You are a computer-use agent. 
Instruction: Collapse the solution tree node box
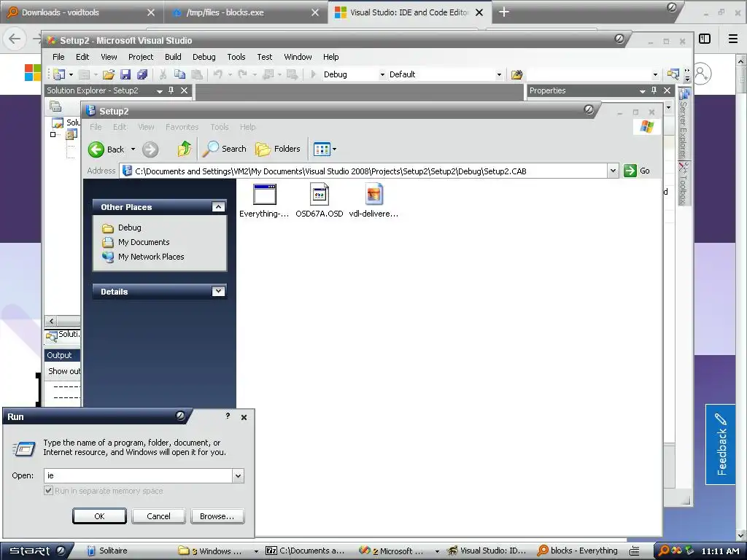click(x=53, y=135)
